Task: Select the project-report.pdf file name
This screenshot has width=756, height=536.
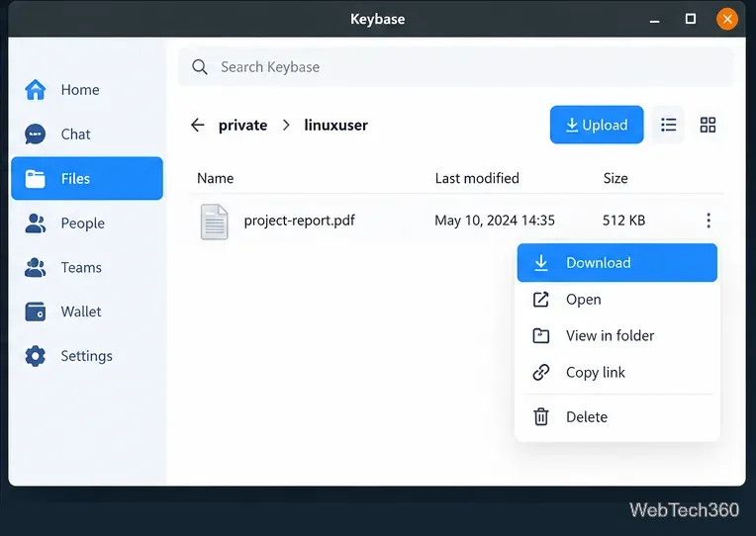Action: coord(300,221)
